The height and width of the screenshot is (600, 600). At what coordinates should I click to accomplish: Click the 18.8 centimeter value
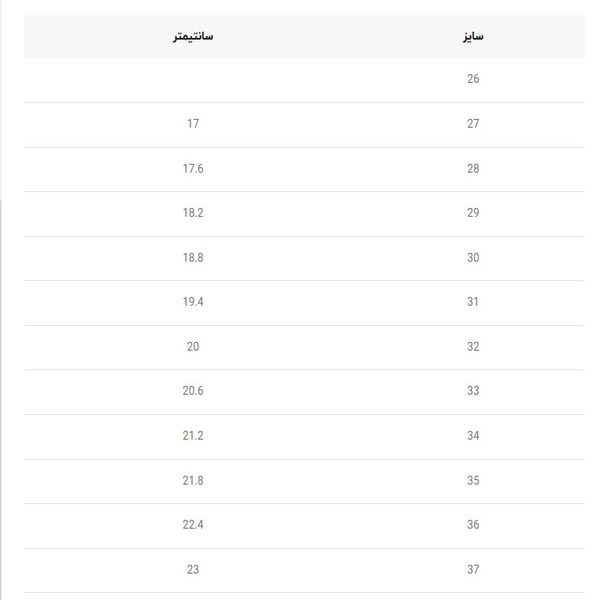pyautogui.click(x=193, y=258)
